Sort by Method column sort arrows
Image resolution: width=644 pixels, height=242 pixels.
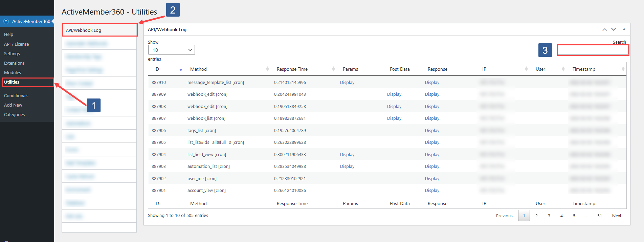pyautogui.click(x=267, y=69)
